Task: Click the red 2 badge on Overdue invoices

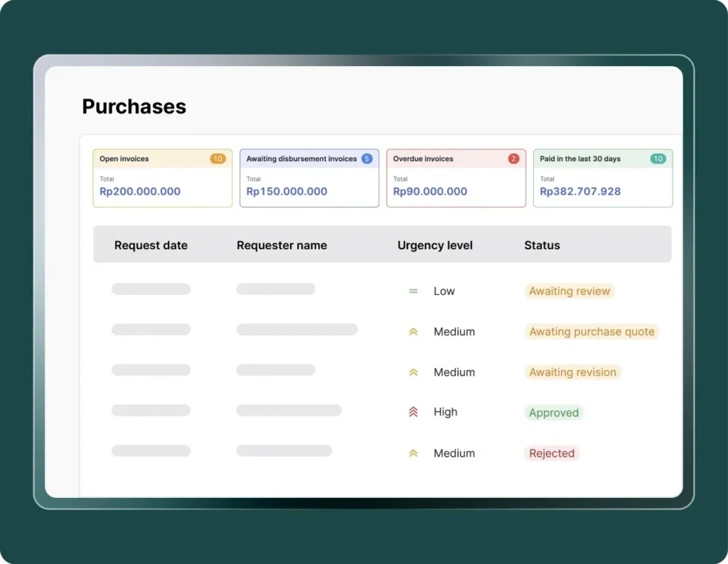Action: 513,158
